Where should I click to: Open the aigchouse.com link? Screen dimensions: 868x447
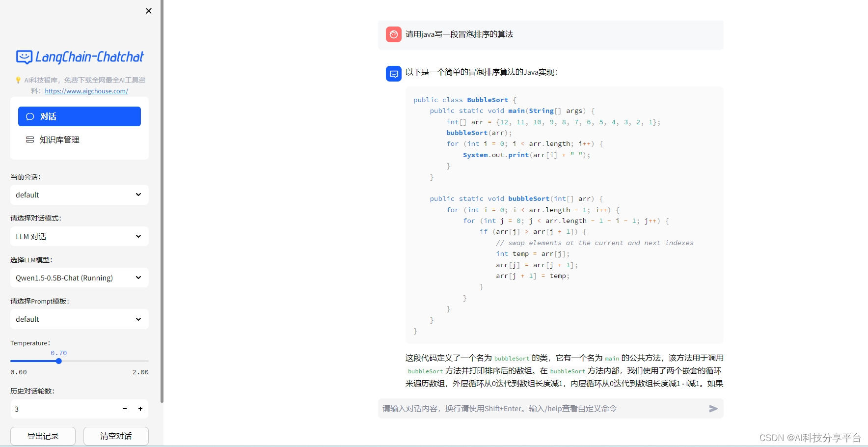coord(86,91)
